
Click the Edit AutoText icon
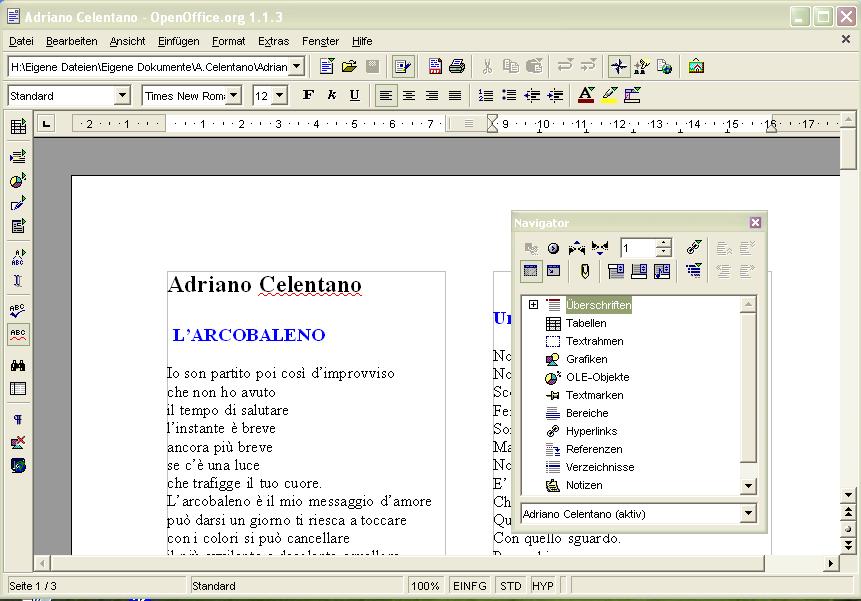[x=18, y=257]
